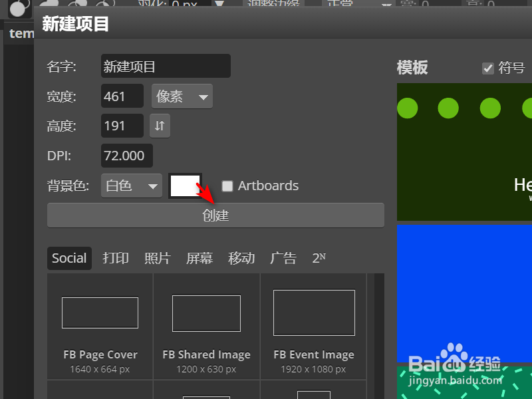Open the 移动 templates tab
The width and height of the screenshot is (532, 399).
tap(241, 258)
